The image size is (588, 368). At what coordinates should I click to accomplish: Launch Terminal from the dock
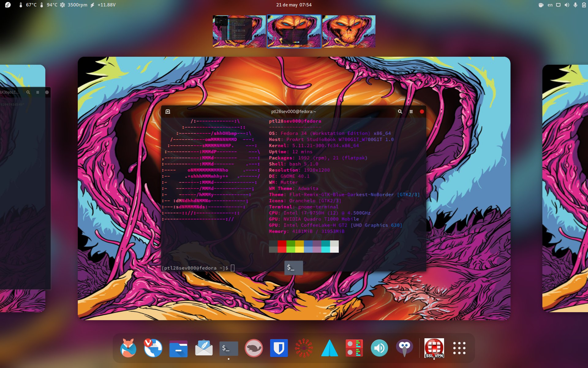tap(228, 348)
